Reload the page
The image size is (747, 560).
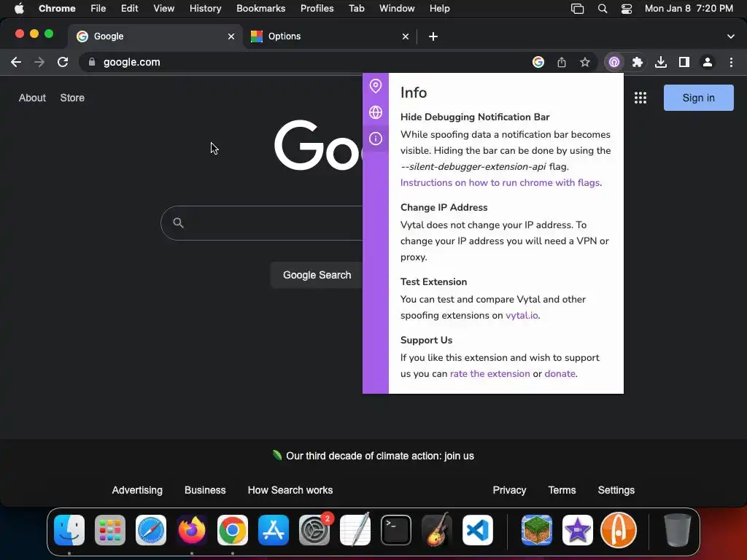point(63,62)
